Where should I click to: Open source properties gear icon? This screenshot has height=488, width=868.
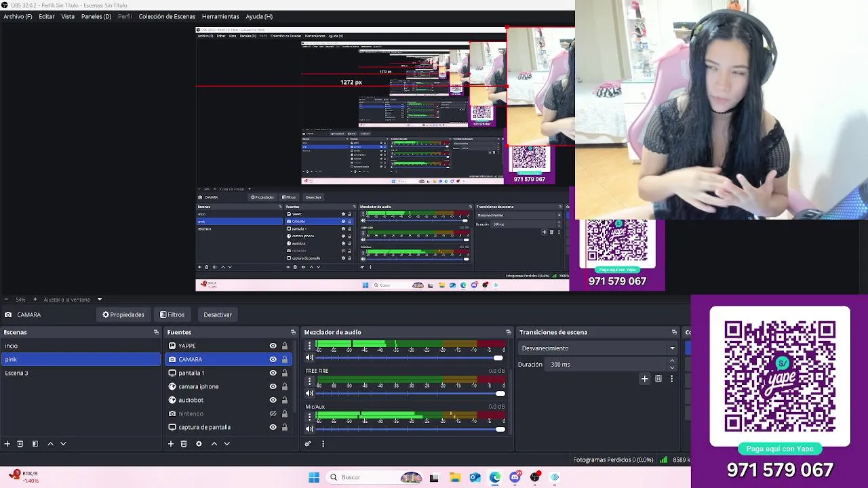[x=199, y=444]
